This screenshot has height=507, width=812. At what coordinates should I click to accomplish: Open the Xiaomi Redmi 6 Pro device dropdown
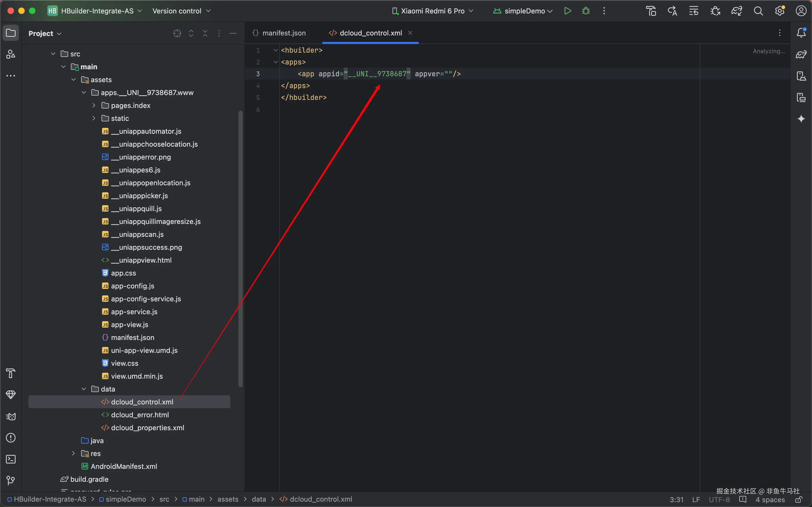(433, 11)
